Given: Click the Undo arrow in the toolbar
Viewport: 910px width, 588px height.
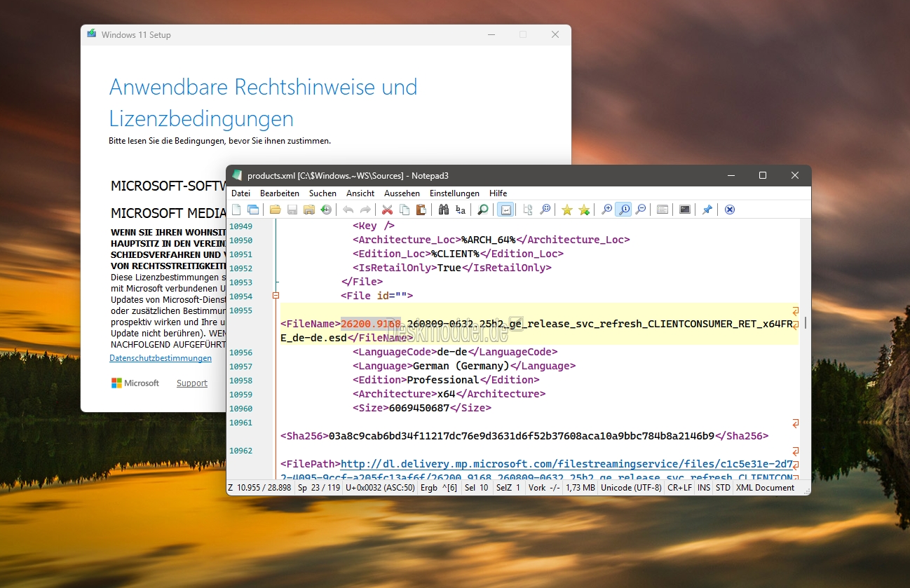Looking at the screenshot, I should point(348,210).
